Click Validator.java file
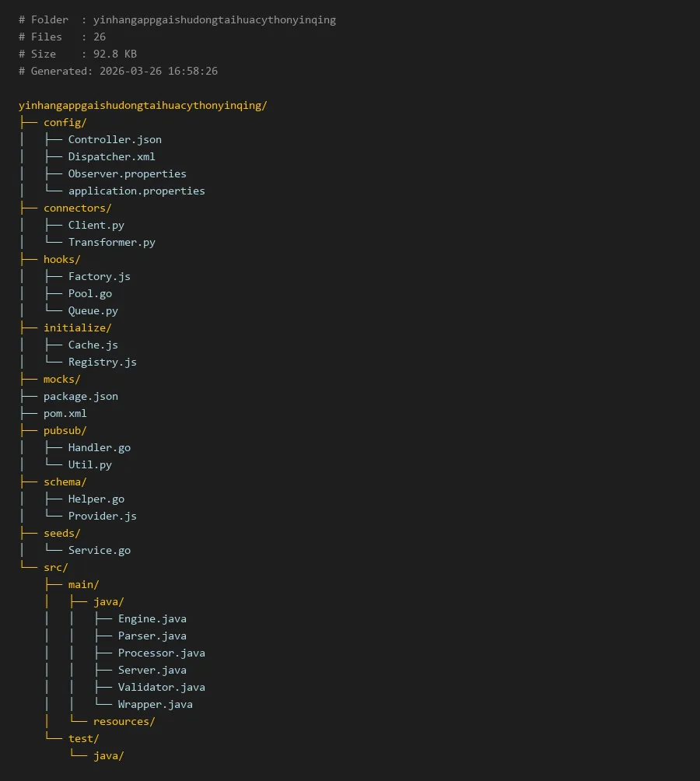Screen dimensions: 700x781 [x=161, y=687]
